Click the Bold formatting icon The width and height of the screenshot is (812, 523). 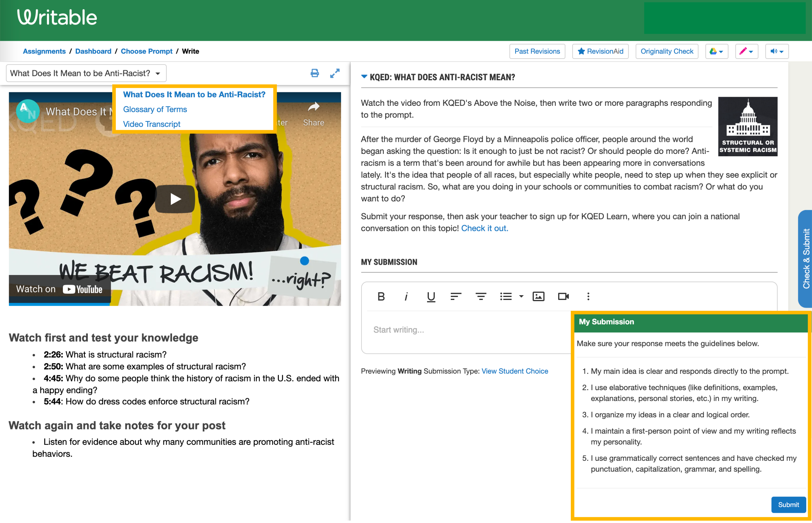[x=381, y=297]
